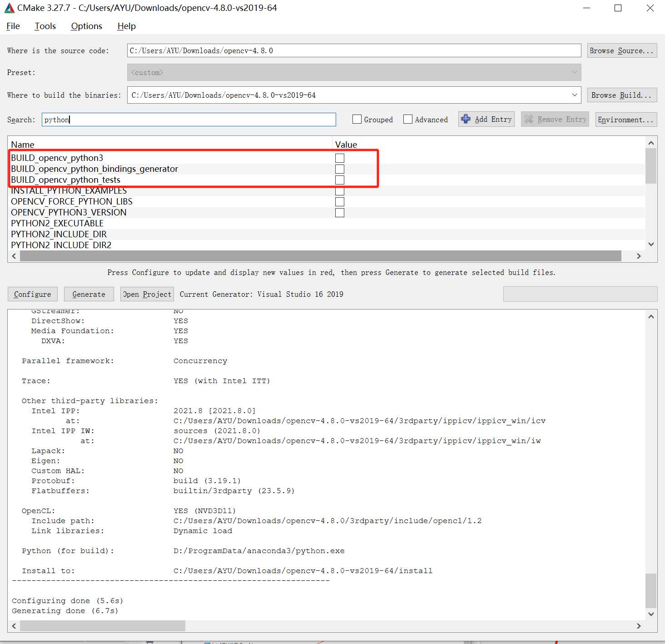Select the BUILD_opencv_python_tests entry name

[66, 180]
